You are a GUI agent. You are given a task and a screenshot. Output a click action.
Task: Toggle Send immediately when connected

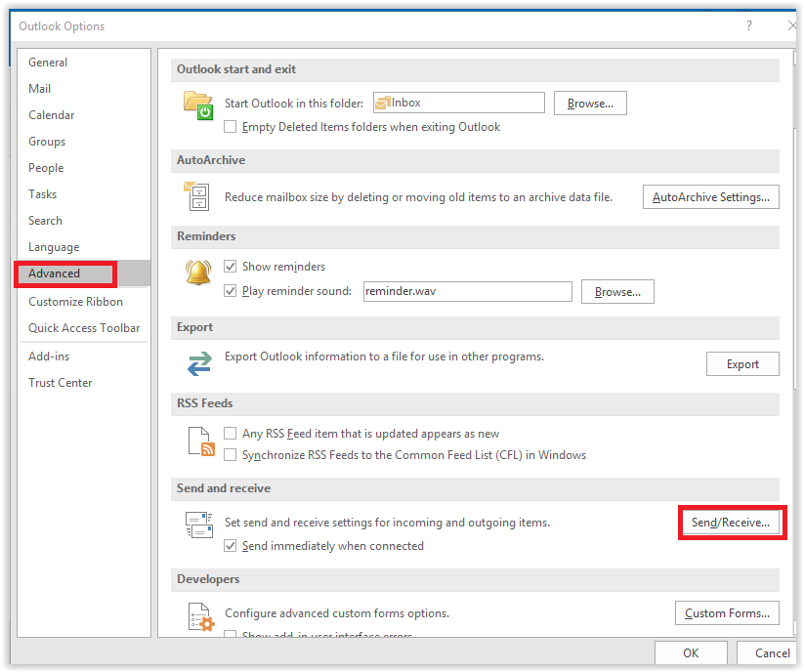click(x=231, y=546)
